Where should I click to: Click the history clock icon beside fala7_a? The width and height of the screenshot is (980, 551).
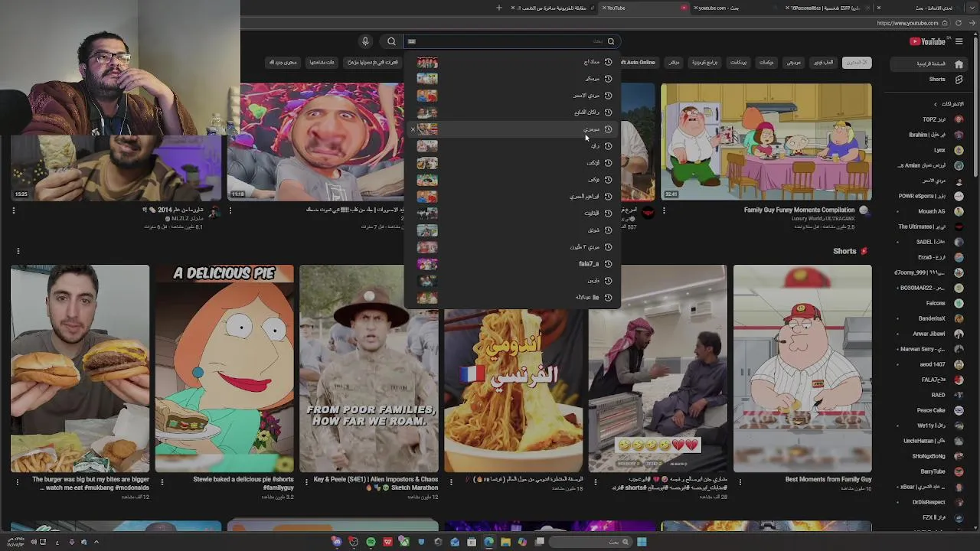click(609, 264)
